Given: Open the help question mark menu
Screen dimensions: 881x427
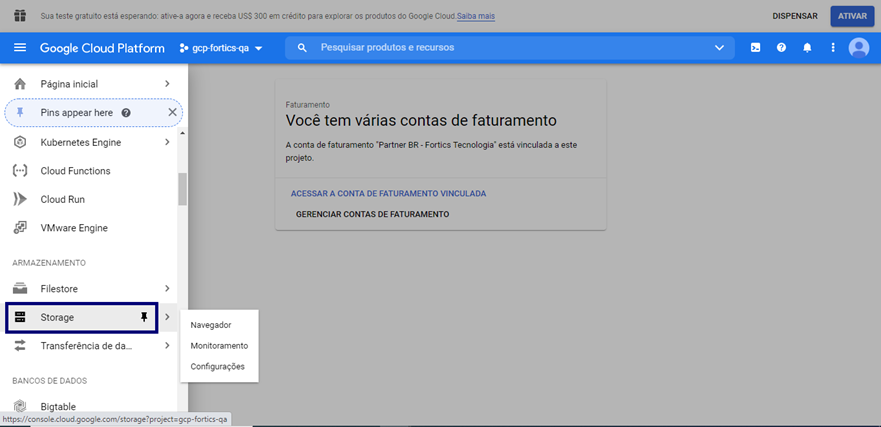Looking at the screenshot, I should pyautogui.click(x=781, y=48).
